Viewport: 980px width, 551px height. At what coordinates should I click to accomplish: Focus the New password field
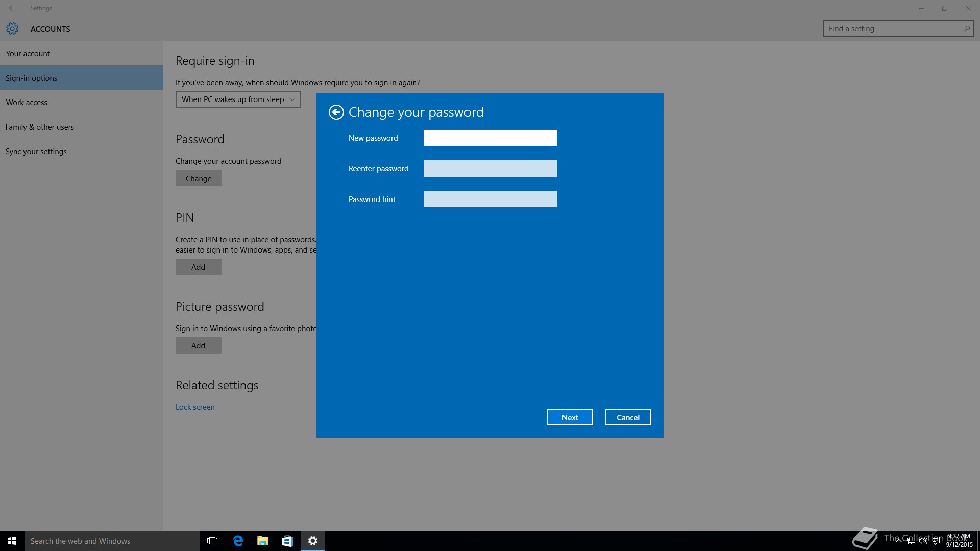pos(490,138)
